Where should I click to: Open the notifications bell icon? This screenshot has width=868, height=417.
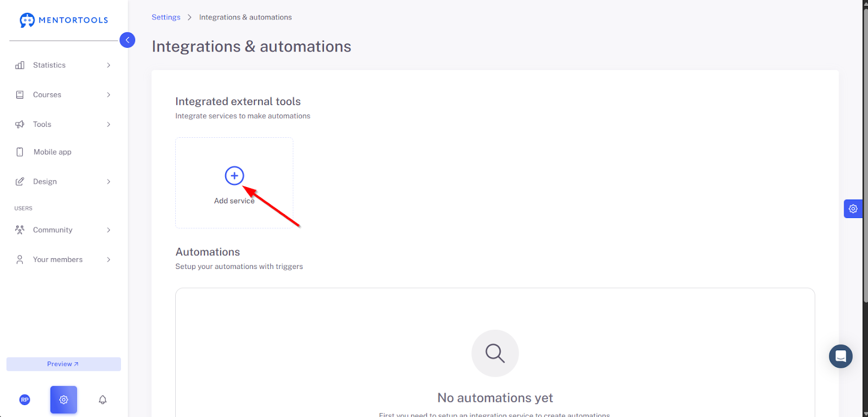click(103, 400)
